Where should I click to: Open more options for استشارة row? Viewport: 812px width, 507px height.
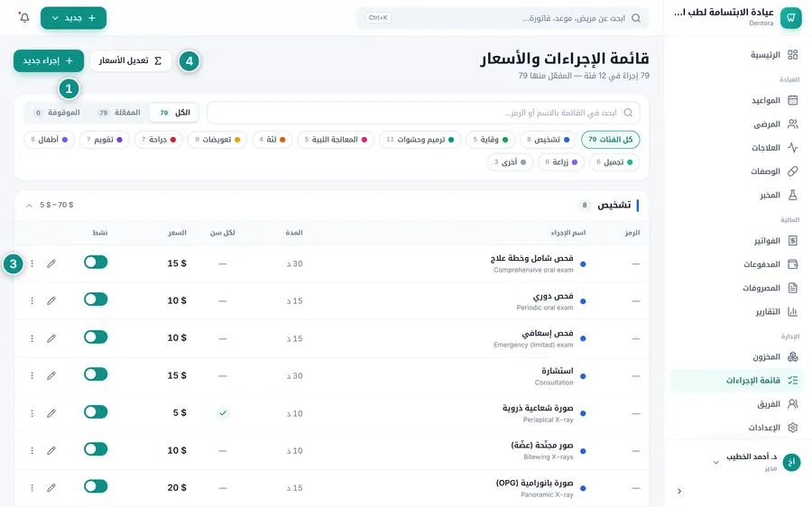[x=32, y=375]
